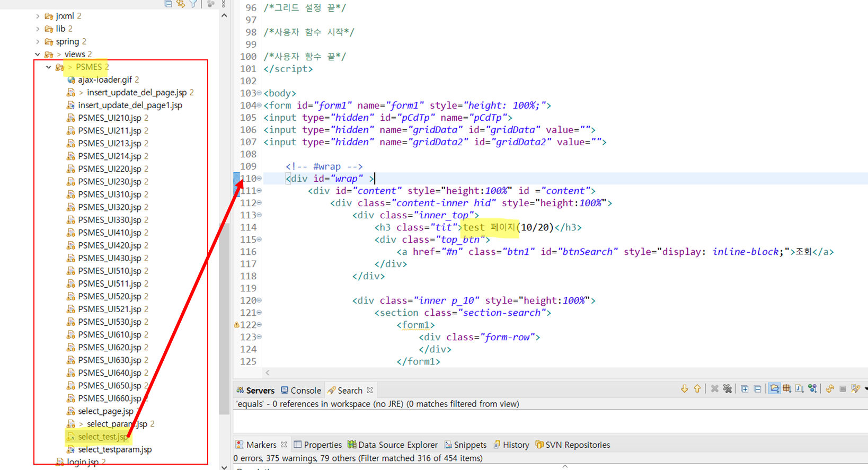Open PSMES_UI210.jsp in the tree
The image size is (868, 470).
click(x=109, y=118)
